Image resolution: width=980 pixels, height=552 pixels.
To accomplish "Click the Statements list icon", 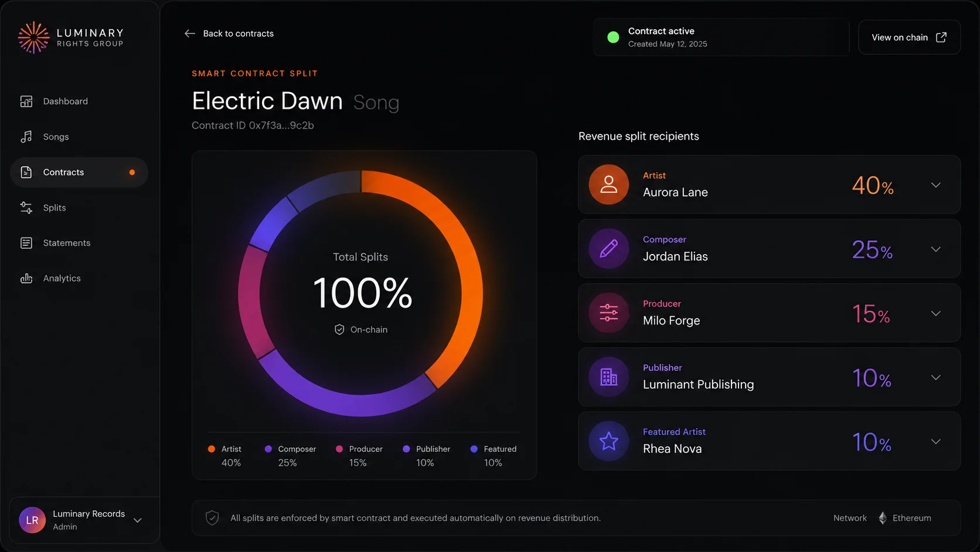I will 26,243.
